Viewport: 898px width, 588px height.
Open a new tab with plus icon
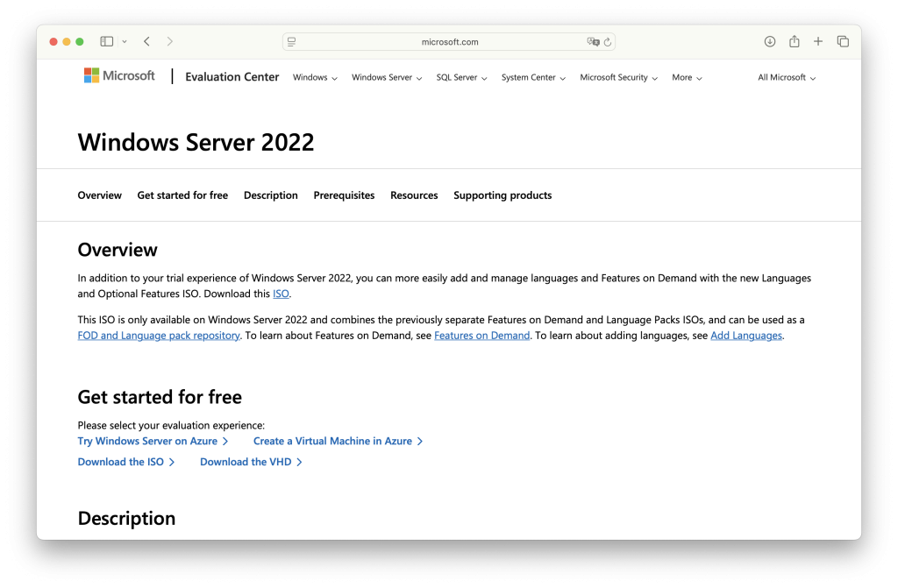pos(818,41)
